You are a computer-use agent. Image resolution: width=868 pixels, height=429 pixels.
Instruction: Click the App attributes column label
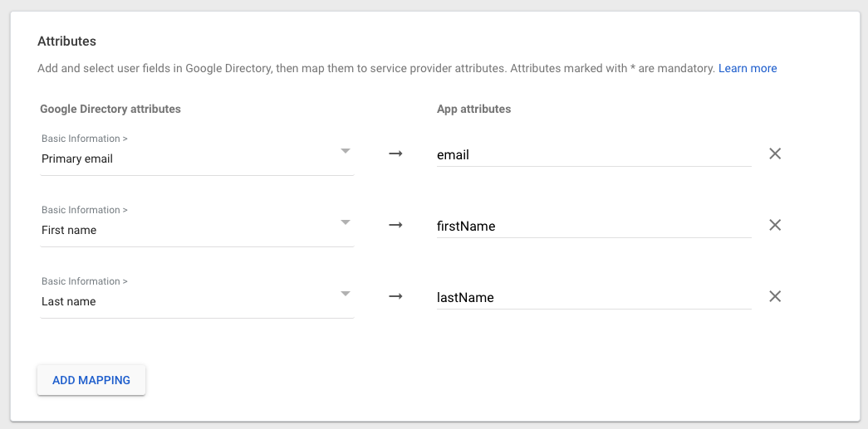pyautogui.click(x=473, y=109)
